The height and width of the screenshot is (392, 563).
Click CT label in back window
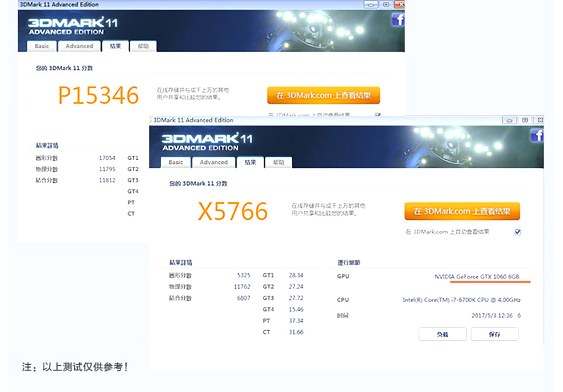pos(131,214)
